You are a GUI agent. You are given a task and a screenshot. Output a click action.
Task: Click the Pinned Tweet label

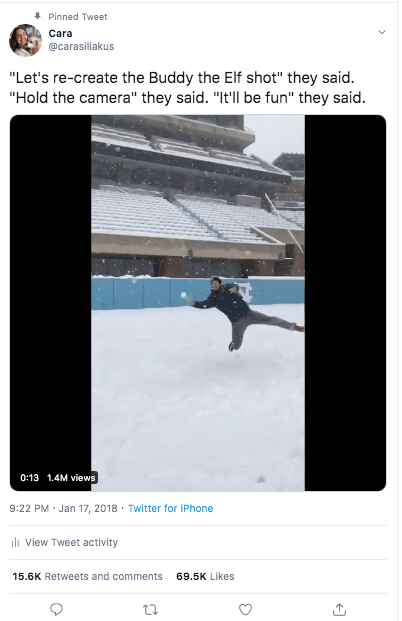click(x=78, y=17)
